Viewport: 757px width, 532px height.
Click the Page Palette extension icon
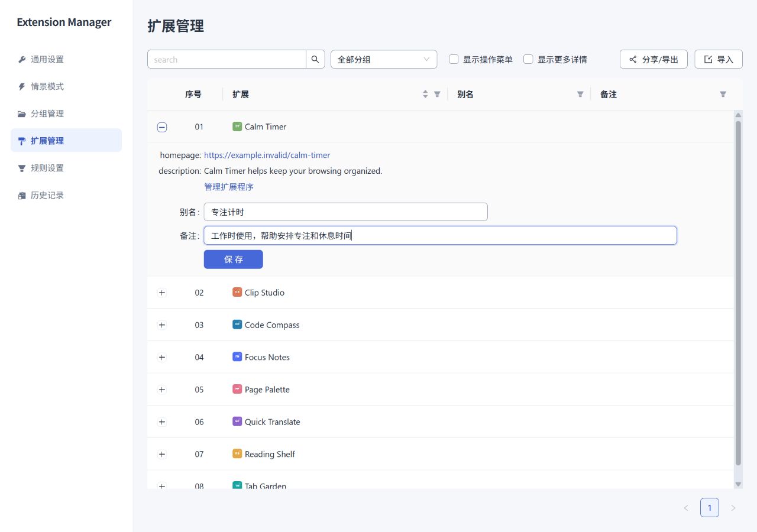click(237, 390)
